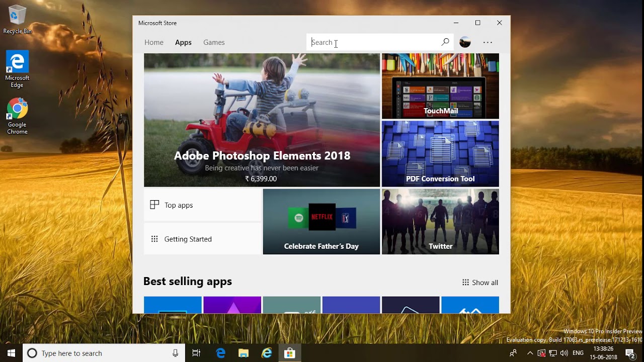Screen dimensions: 644x362
Task: Open Adobe Photoshop Elements 2018 banner
Action: click(262, 120)
